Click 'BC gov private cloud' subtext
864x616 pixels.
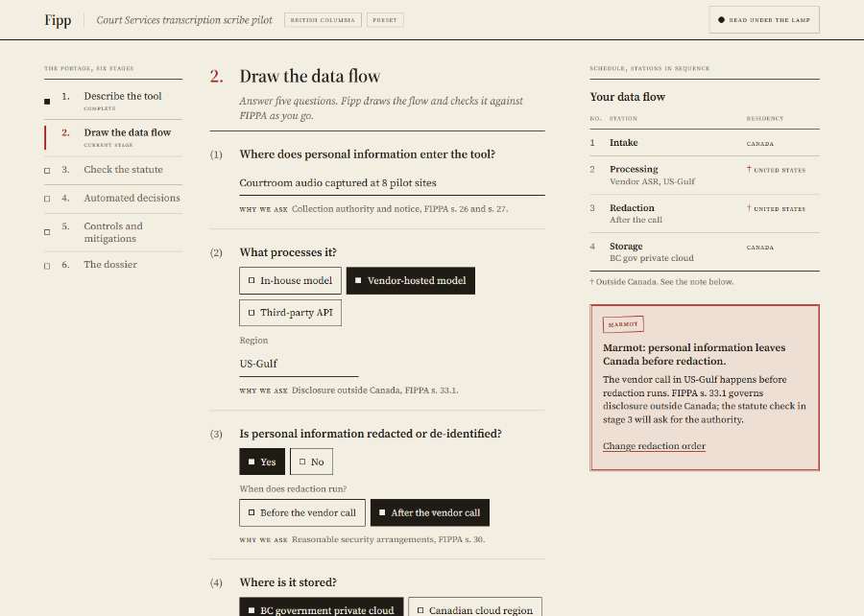tap(651, 258)
